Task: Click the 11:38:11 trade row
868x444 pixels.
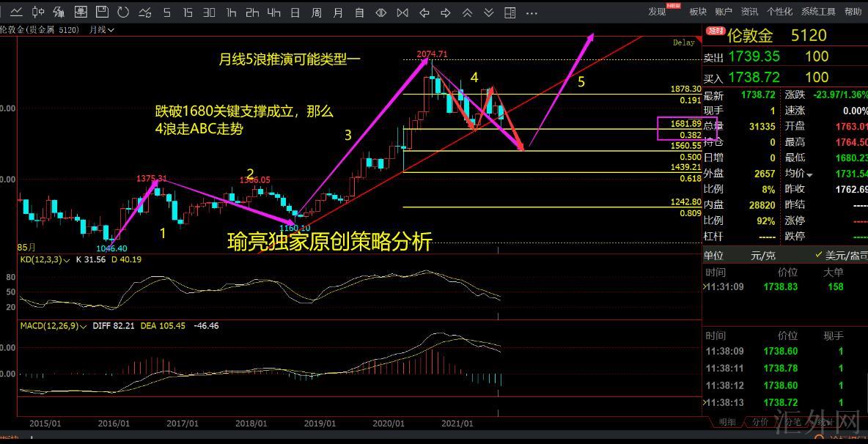Action: coord(785,369)
